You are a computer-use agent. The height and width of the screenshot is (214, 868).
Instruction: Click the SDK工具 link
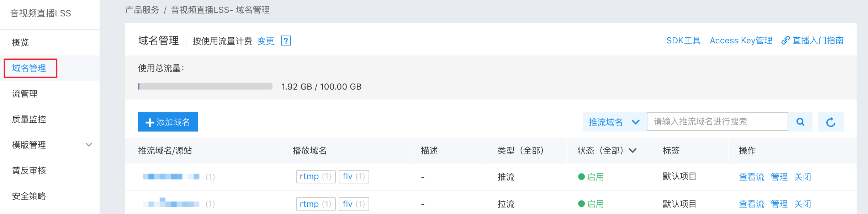pos(683,41)
